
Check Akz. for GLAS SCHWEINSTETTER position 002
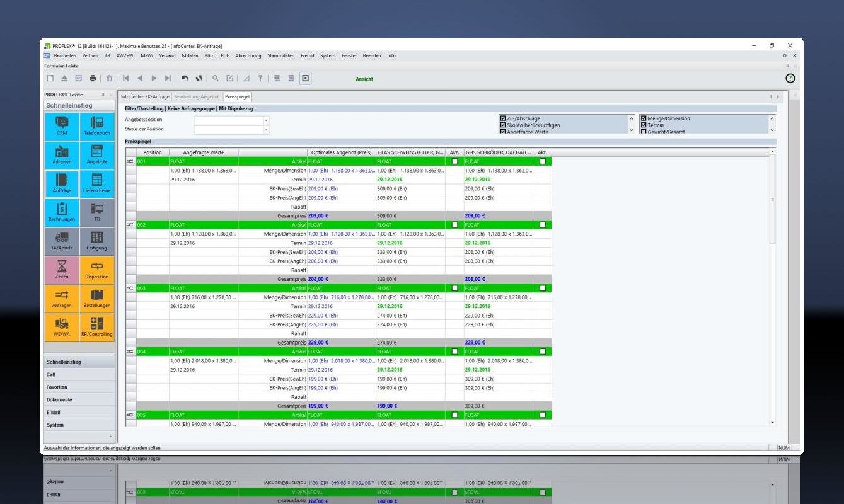454,225
